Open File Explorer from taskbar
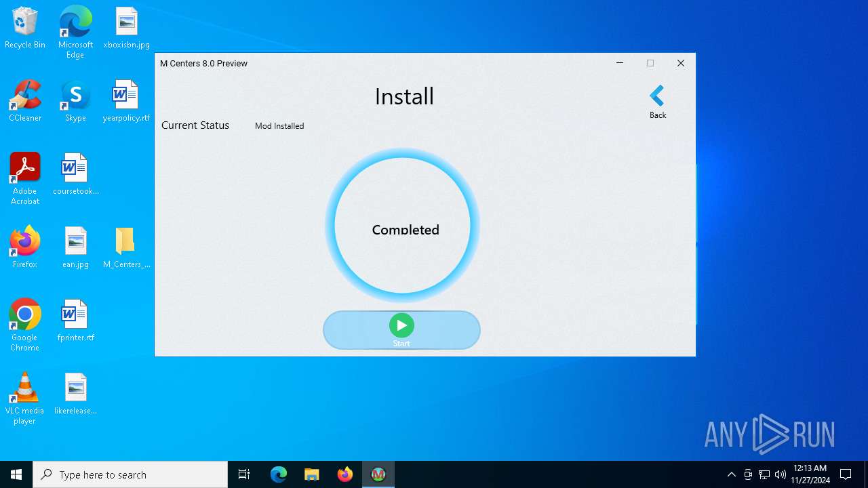The image size is (868, 488). pos(312,474)
